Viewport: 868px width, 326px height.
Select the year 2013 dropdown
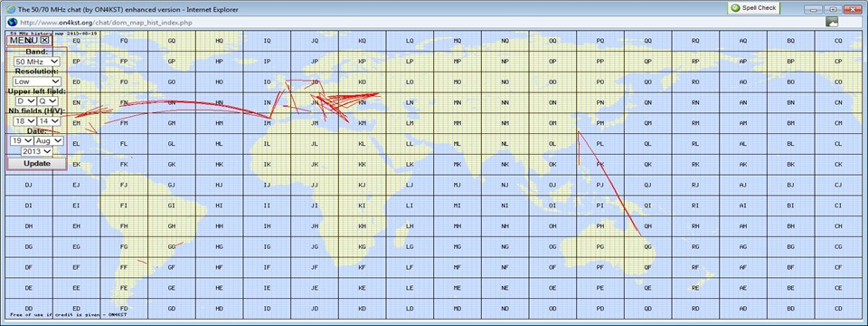pos(36,151)
